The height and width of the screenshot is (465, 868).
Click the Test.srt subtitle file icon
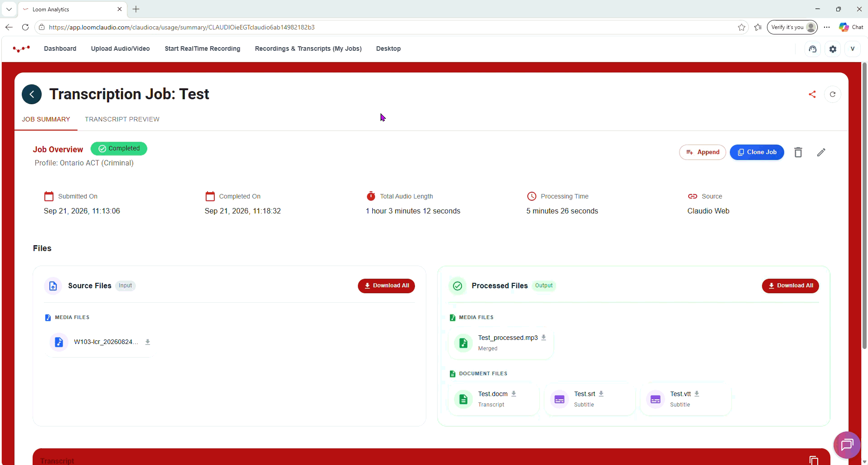point(559,399)
